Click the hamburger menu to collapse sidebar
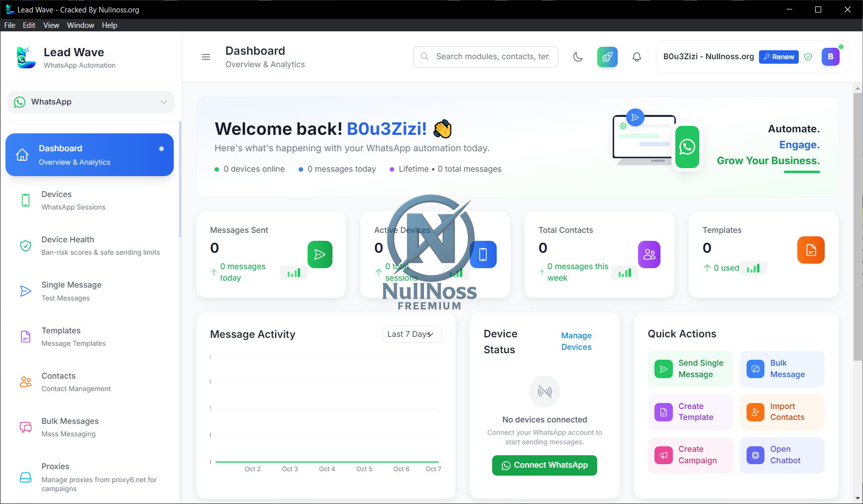This screenshot has height=504, width=863. (x=206, y=57)
